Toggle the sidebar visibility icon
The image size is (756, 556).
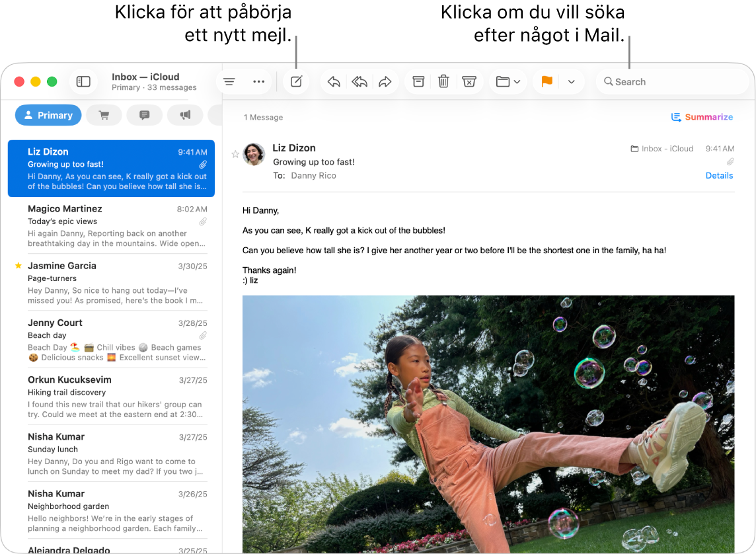(x=83, y=81)
